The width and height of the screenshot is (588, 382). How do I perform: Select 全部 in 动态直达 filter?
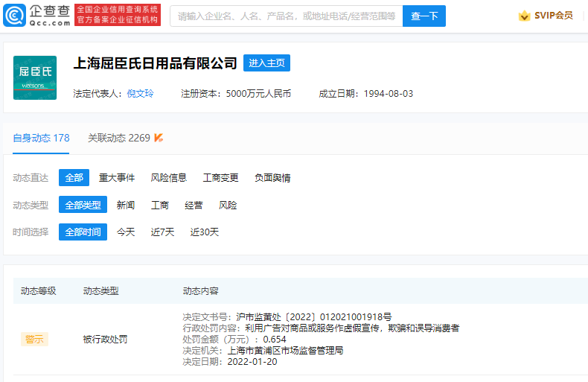point(74,177)
